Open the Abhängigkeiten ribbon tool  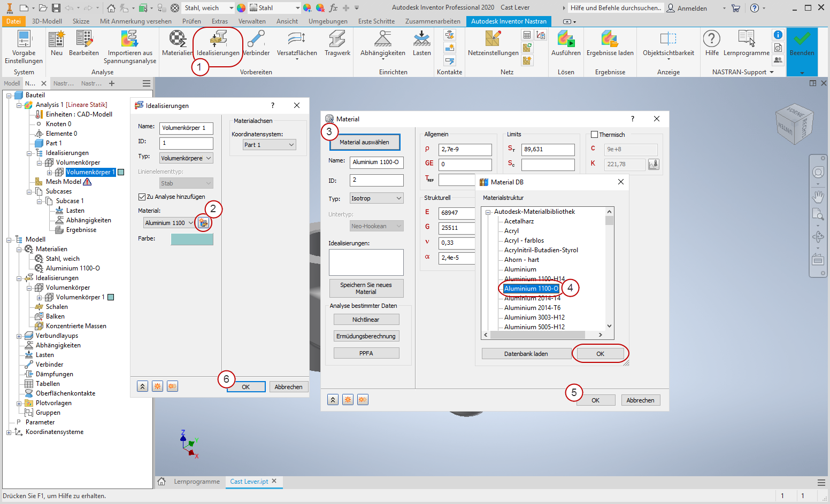[383, 43]
